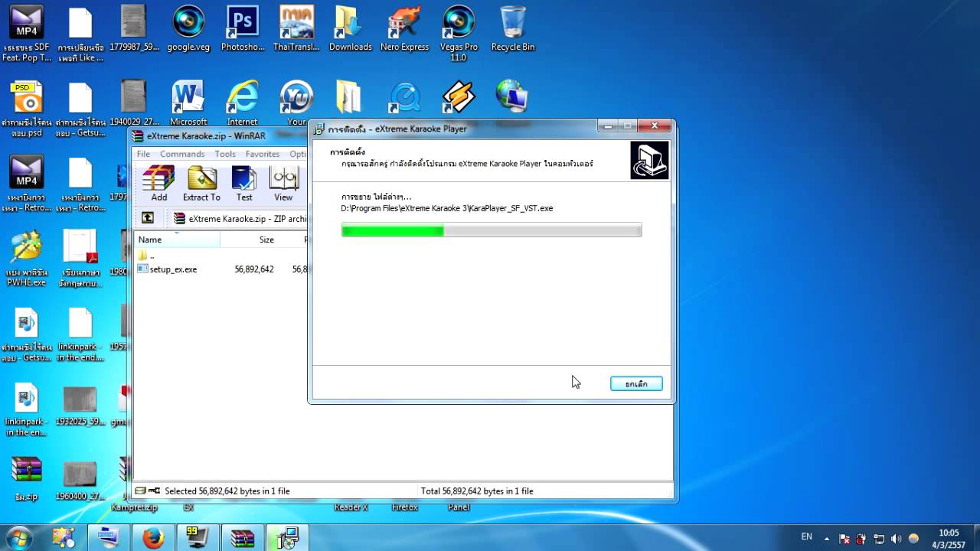Open WinRAR File menu
Image resolution: width=980 pixels, height=551 pixels.
[x=143, y=154]
